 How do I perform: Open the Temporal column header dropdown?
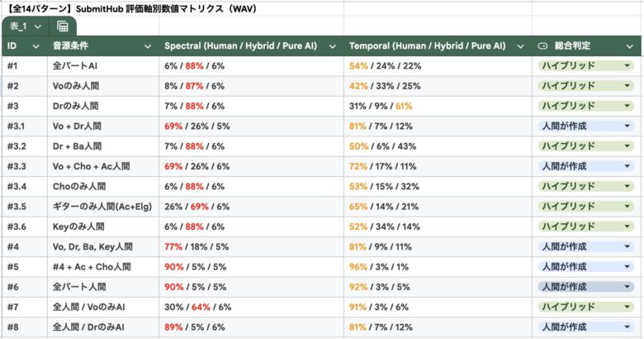click(x=520, y=46)
